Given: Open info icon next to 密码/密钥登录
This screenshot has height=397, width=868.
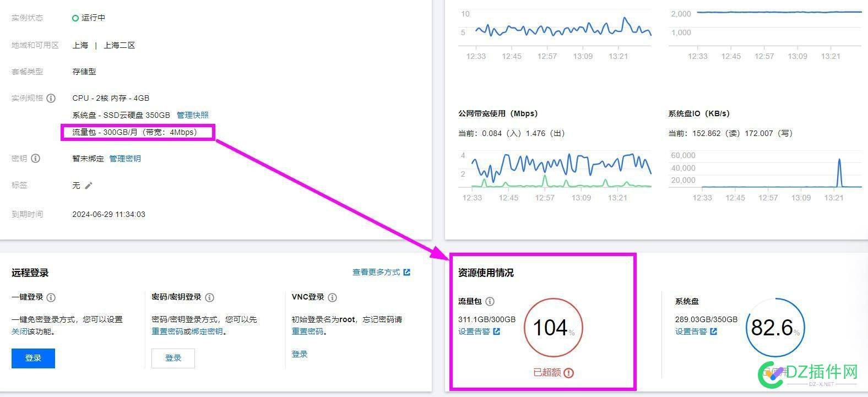Looking at the screenshot, I should (x=209, y=297).
